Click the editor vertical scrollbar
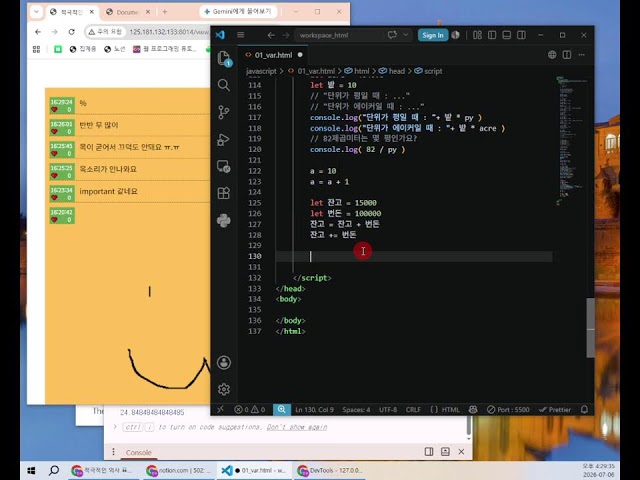 tap(590, 328)
